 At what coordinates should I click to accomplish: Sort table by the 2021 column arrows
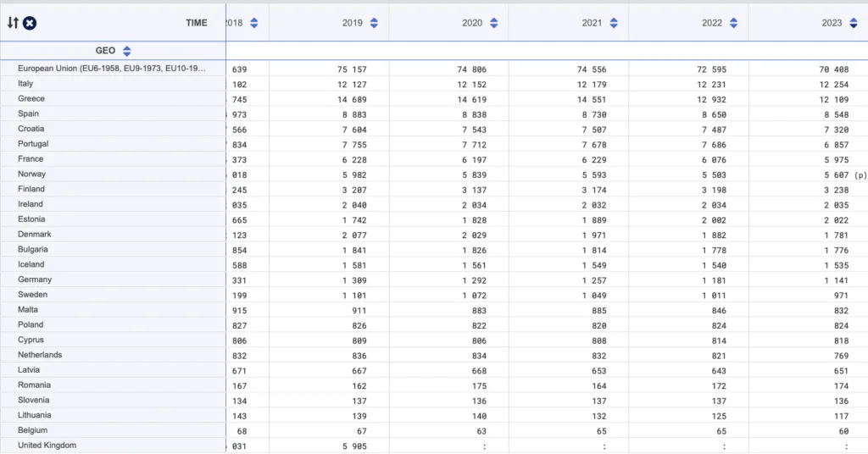click(613, 23)
